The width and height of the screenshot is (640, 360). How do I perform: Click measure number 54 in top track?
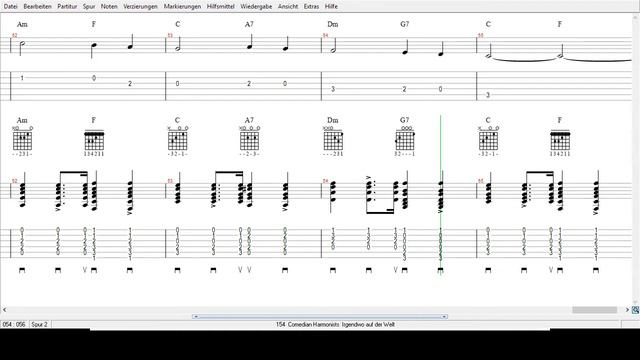(x=326, y=36)
